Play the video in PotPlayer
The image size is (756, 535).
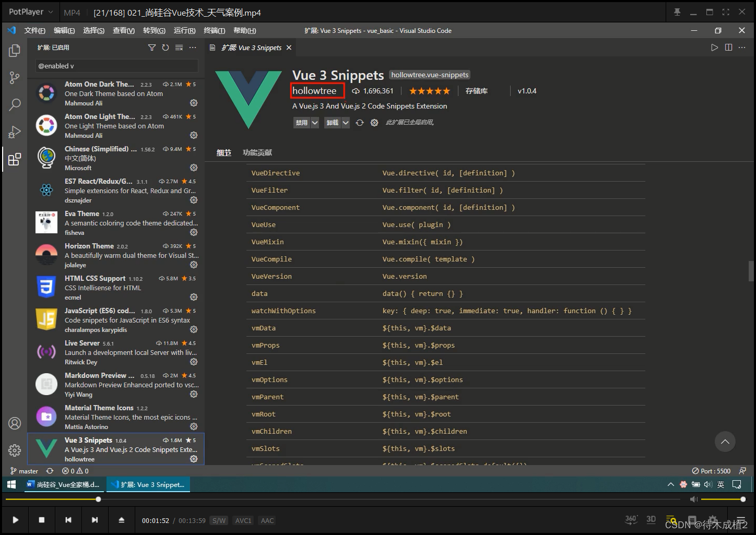(x=15, y=520)
